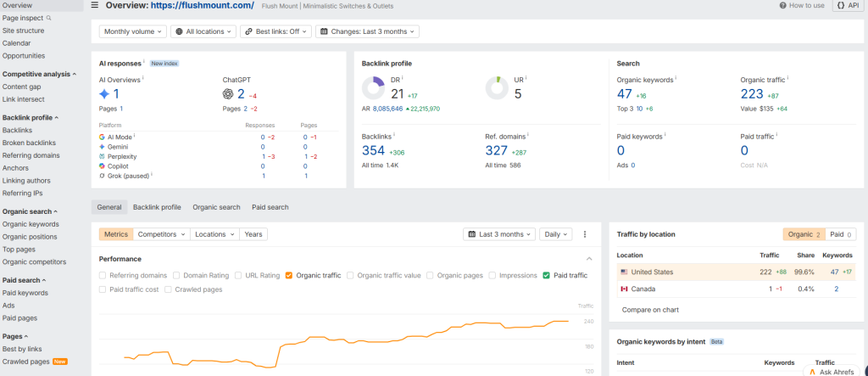Switch to the Backlink profile tab
The height and width of the screenshot is (376, 868).
(x=157, y=207)
